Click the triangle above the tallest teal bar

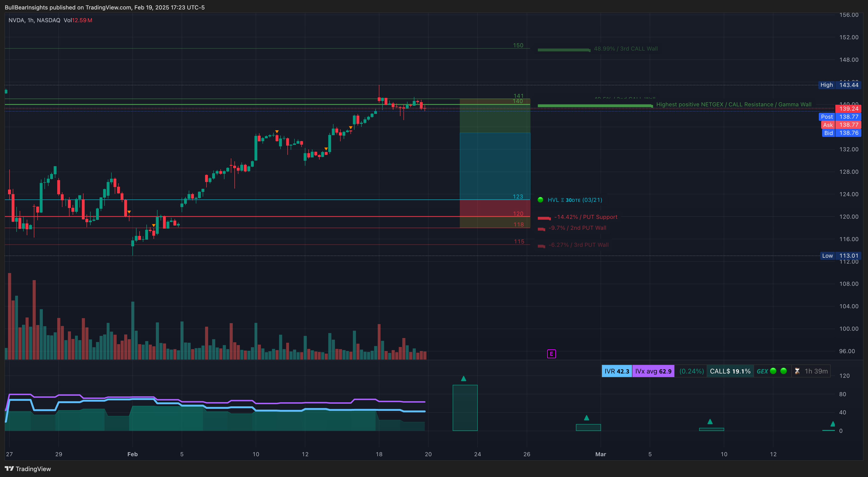point(464,378)
